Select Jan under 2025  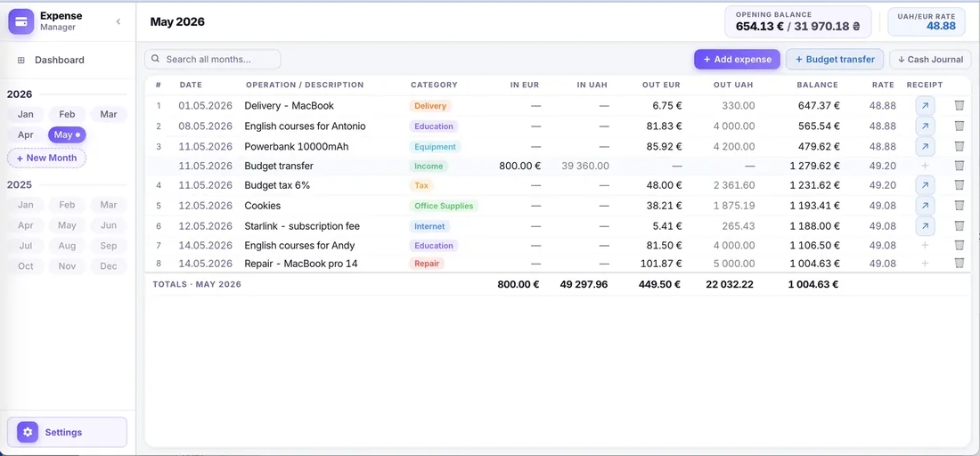[x=26, y=205]
